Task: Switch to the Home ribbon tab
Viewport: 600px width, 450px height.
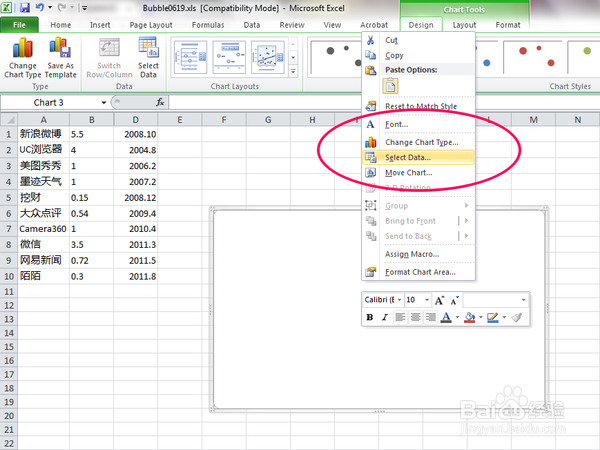Action: tap(60, 25)
